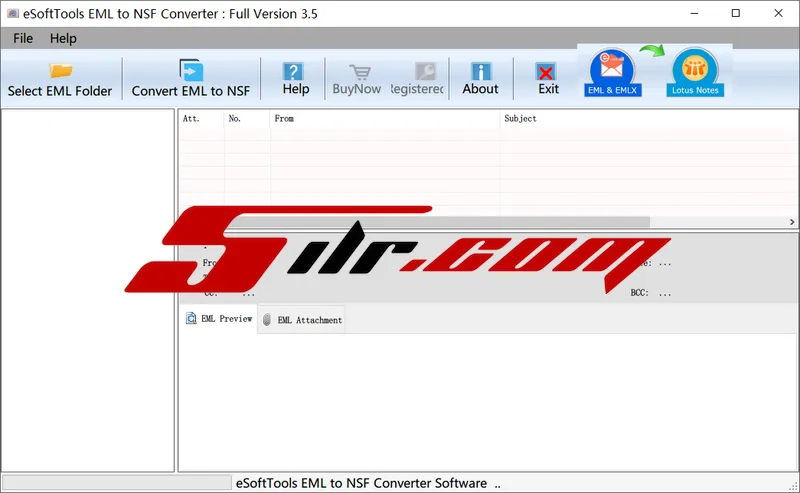Maximize the converter window
The width and height of the screenshot is (800, 493).
(736, 13)
